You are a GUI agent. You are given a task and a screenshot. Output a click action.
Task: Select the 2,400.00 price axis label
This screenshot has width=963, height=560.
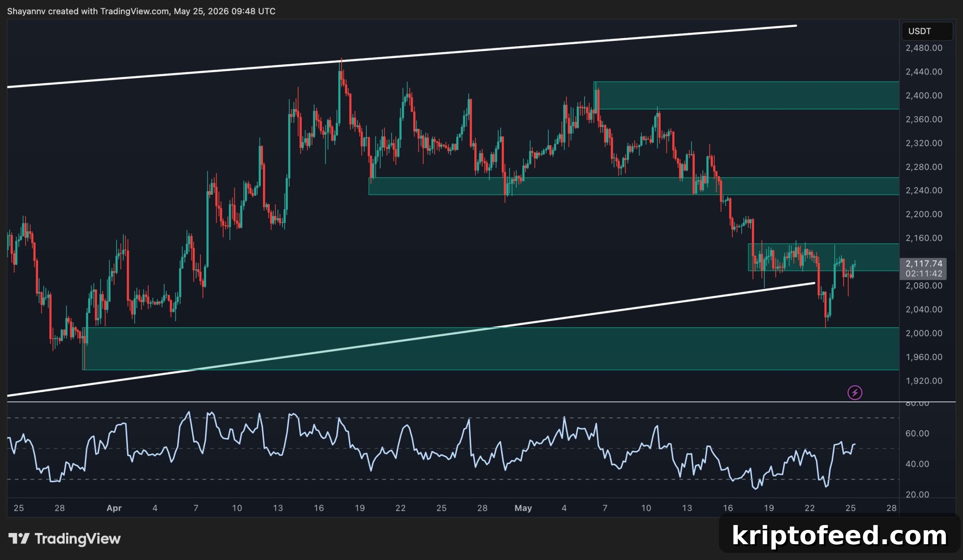pyautogui.click(x=924, y=96)
